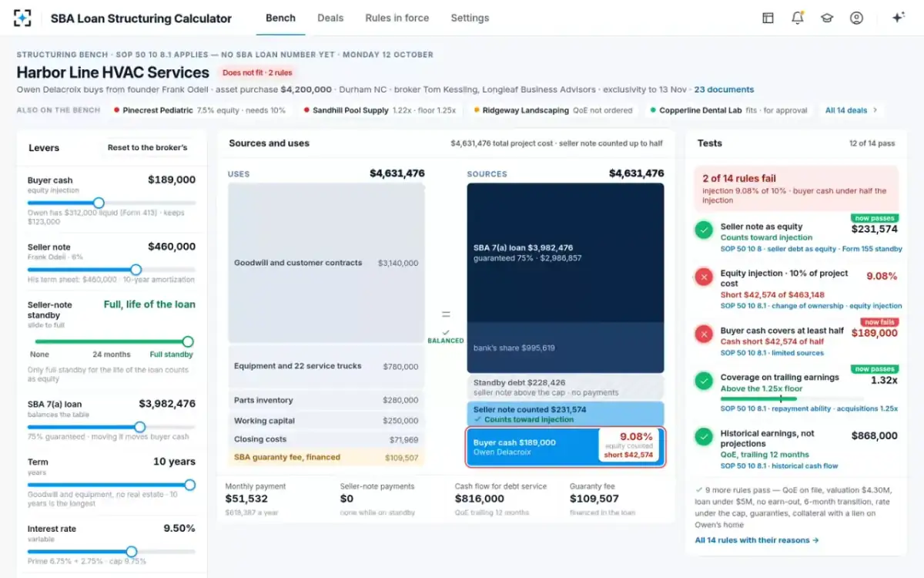Click the Balanced equals sign indicator

pyautogui.click(x=446, y=314)
